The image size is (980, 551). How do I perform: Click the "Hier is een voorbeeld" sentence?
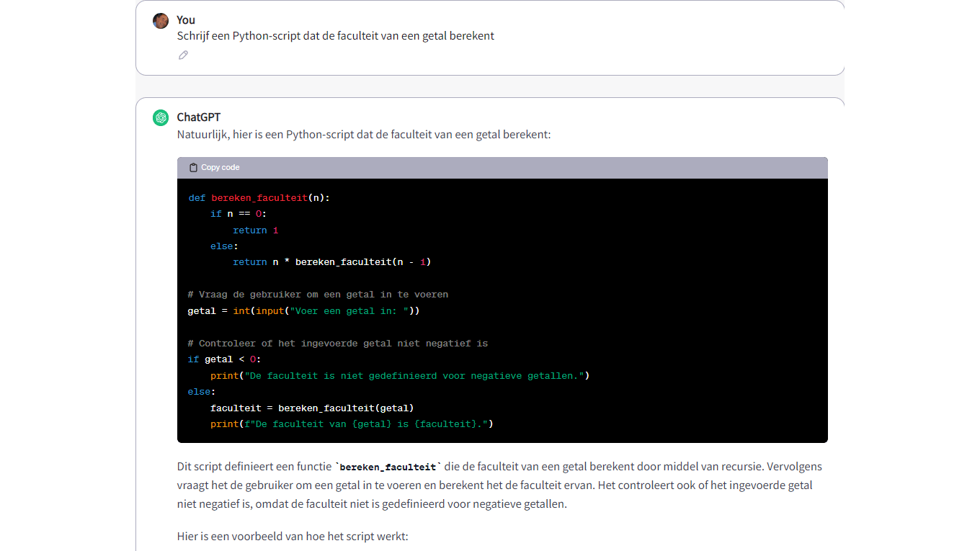point(292,537)
